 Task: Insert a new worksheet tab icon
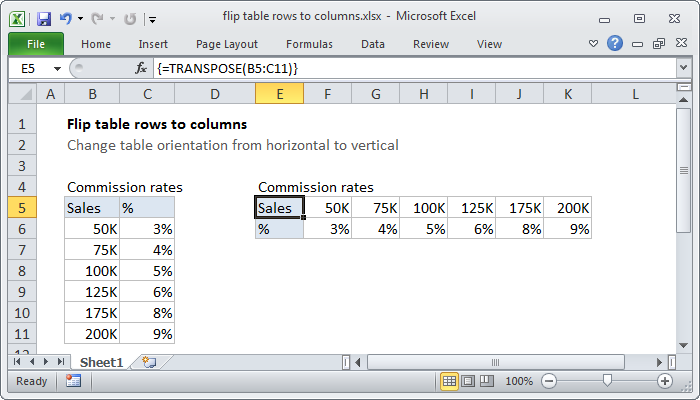click(149, 361)
